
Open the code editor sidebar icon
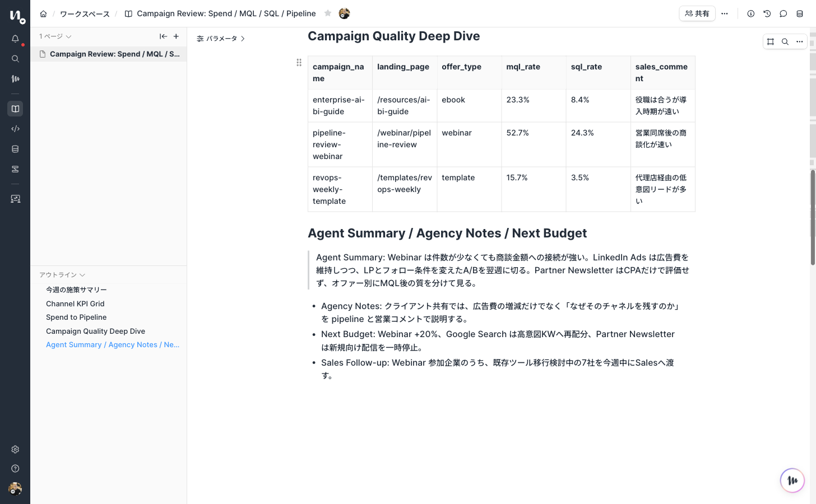click(x=15, y=129)
